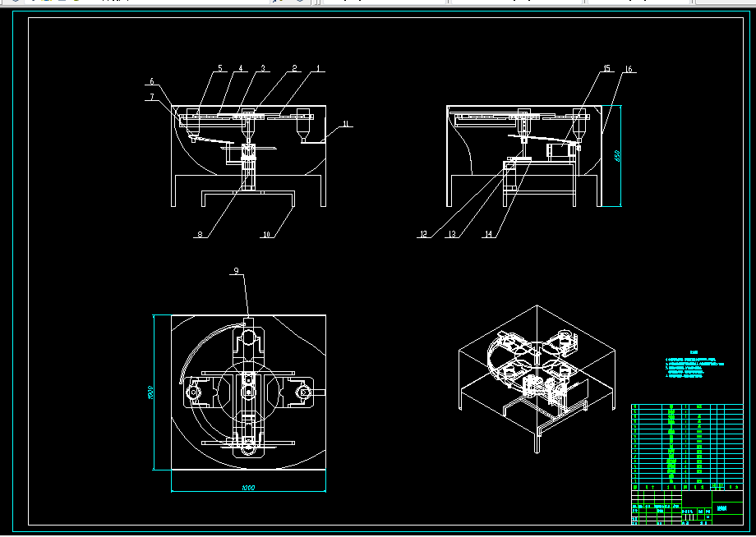
Task: Pick the 650 height dimension text
Action: [x=617, y=155]
